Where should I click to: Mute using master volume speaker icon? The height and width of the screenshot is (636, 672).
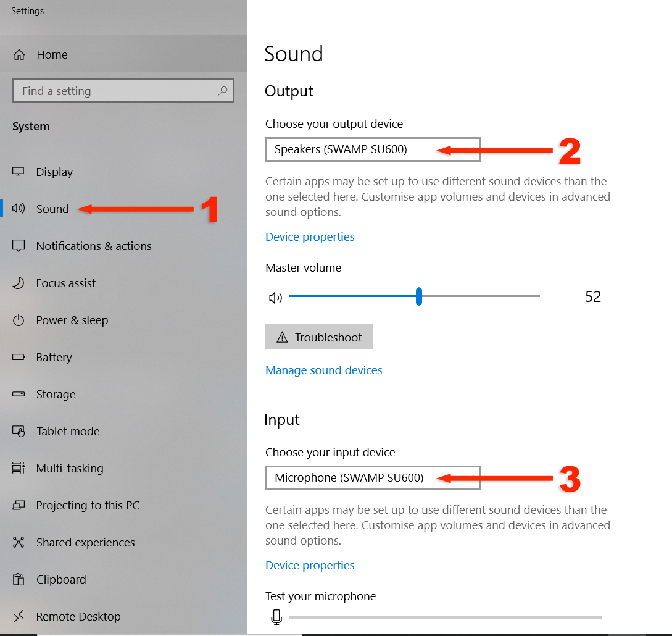pyautogui.click(x=275, y=298)
